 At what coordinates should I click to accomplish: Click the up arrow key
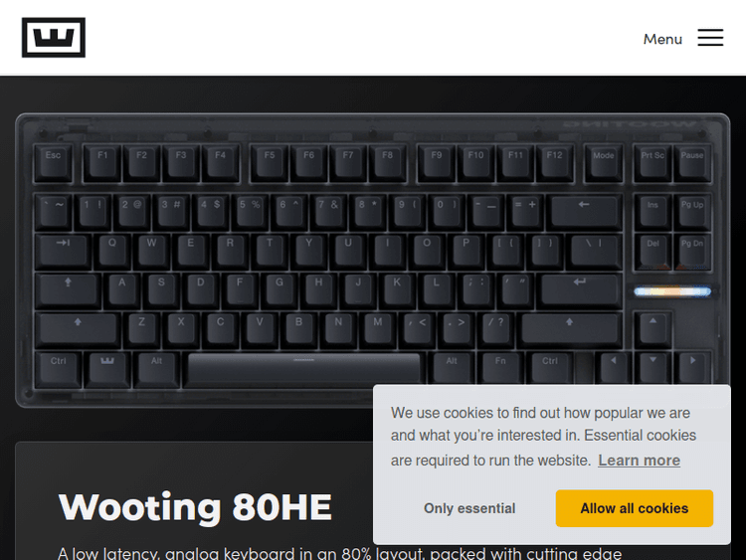[x=653, y=329]
